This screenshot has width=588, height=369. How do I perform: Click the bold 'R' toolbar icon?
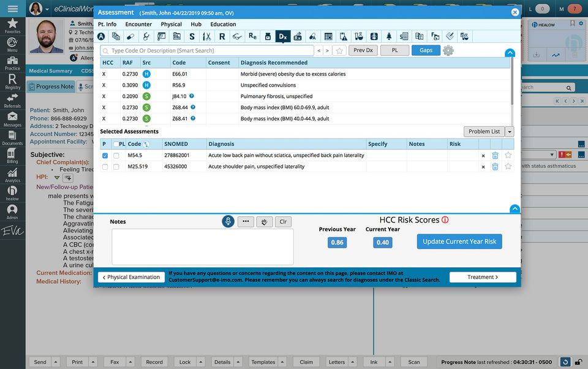(222, 36)
